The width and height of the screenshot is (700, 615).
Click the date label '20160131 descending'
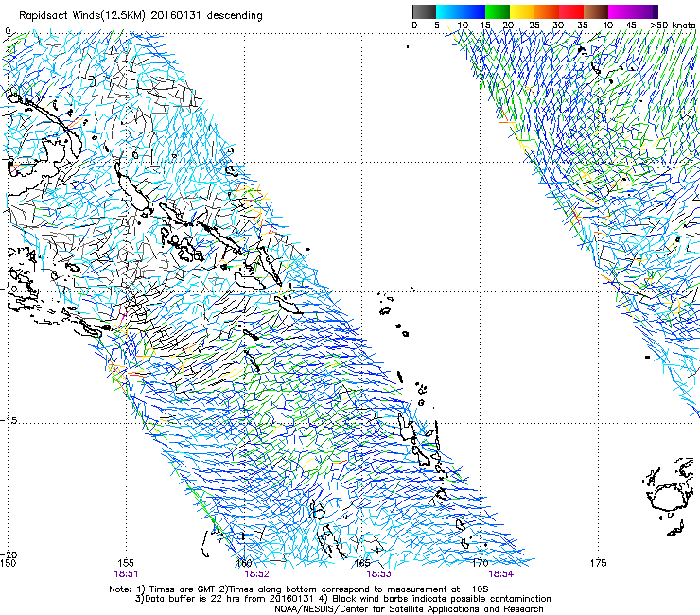pyautogui.click(x=207, y=16)
